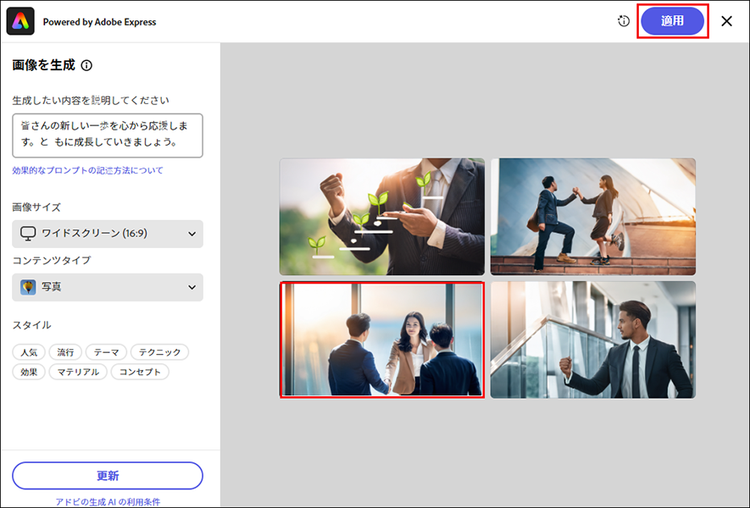Select the テクニック style category
The width and height of the screenshot is (750, 508).
[159, 352]
